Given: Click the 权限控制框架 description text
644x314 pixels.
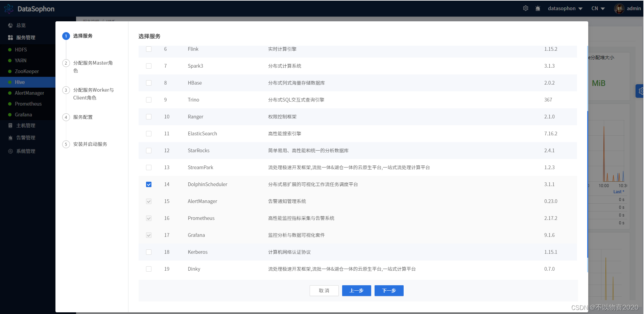Looking at the screenshot, I should (282, 117).
